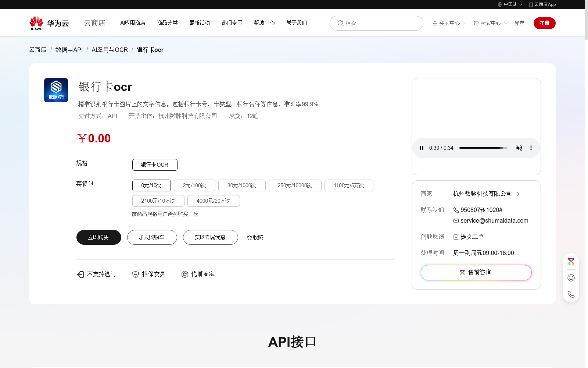Go to 数据与API breadcrumb
This screenshot has height=368, width=588.
[x=69, y=50]
